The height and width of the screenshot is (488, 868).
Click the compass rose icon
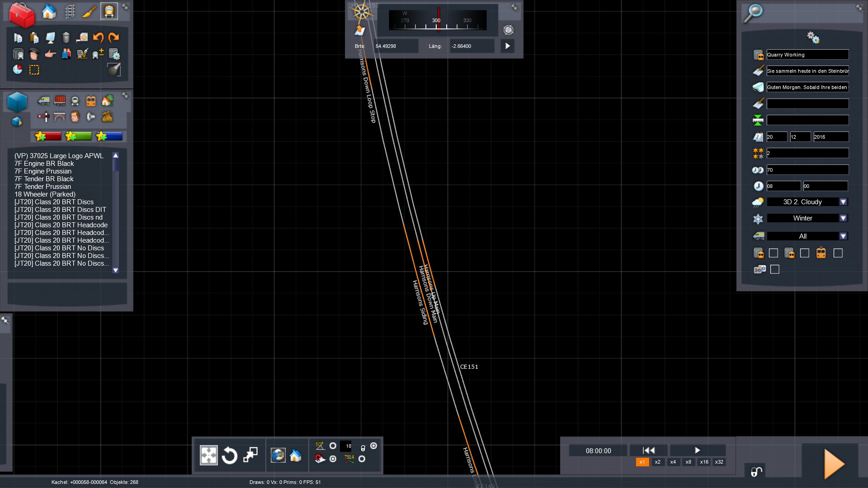(362, 12)
